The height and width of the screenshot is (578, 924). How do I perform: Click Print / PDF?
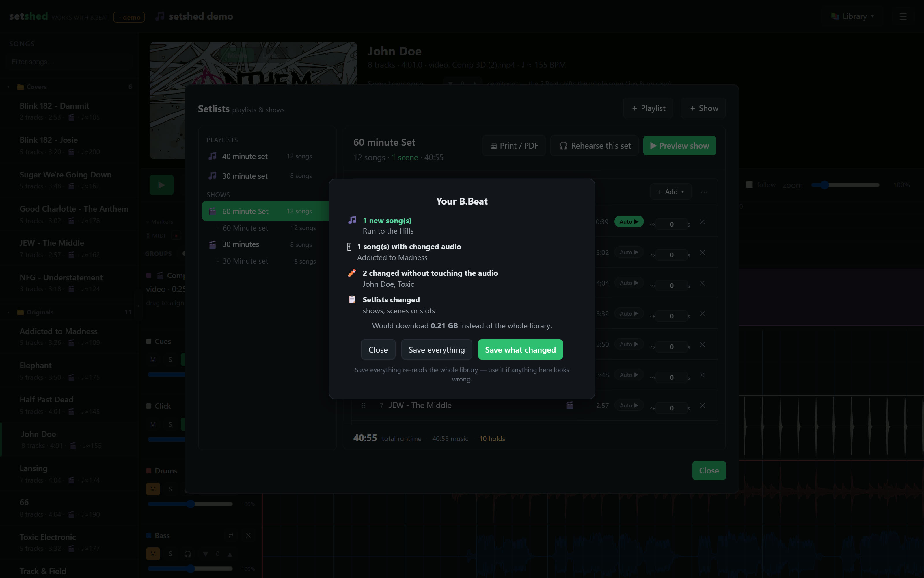[x=514, y=146]
